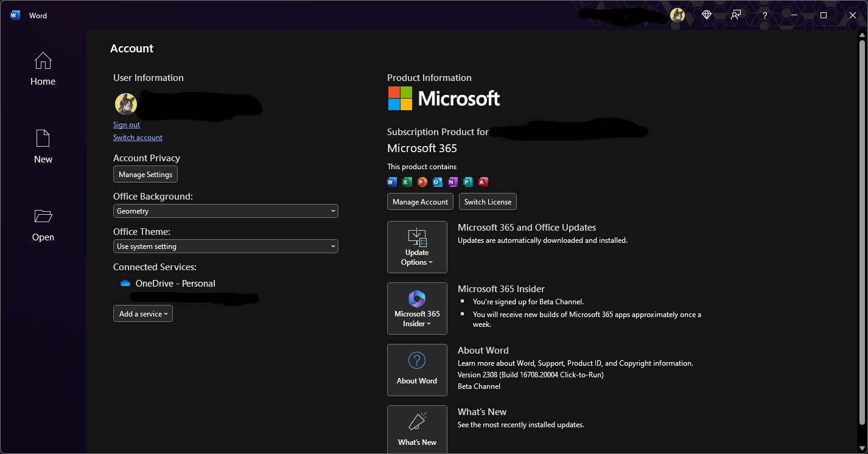Open the Feedback icon in the title bar
The width and height of the screenshot is (868, 454).
[x=735, y=15]
